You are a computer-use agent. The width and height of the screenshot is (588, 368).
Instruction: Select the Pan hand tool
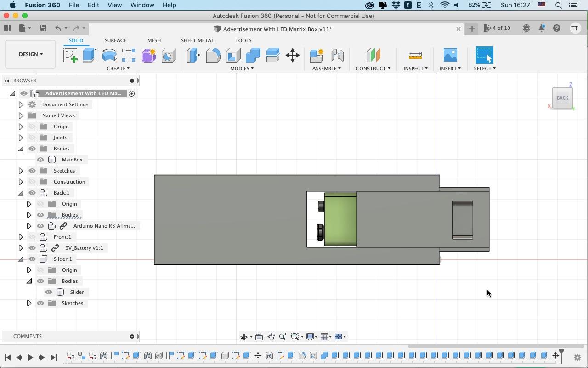click(x=271, y=337)
